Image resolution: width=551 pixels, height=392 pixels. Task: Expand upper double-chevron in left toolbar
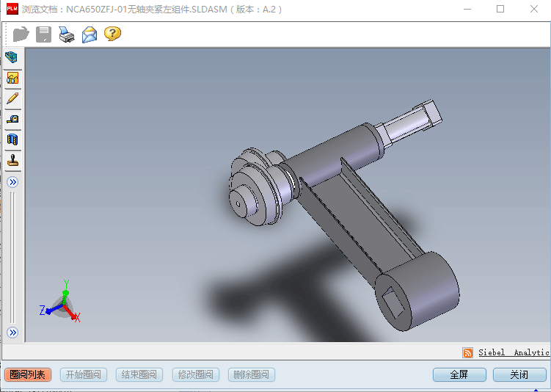click(12, 182)
